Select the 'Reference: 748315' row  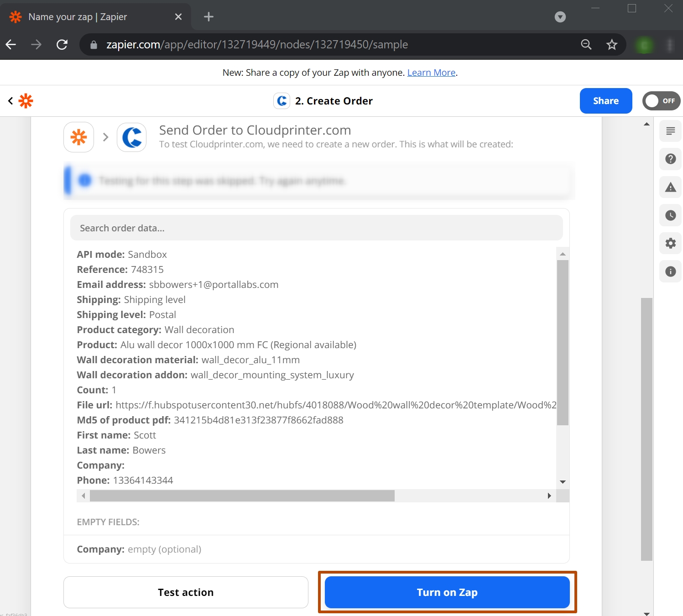[x=120, y=269]
